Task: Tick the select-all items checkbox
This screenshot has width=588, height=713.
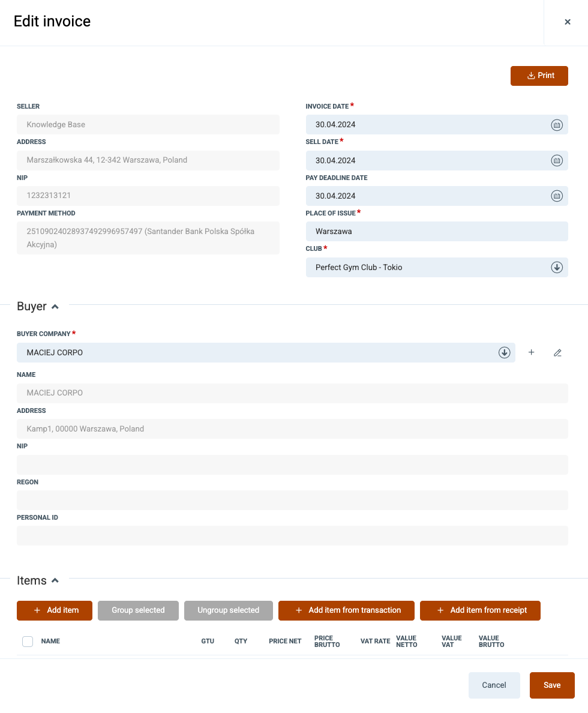Action: (x=28, y=641)
